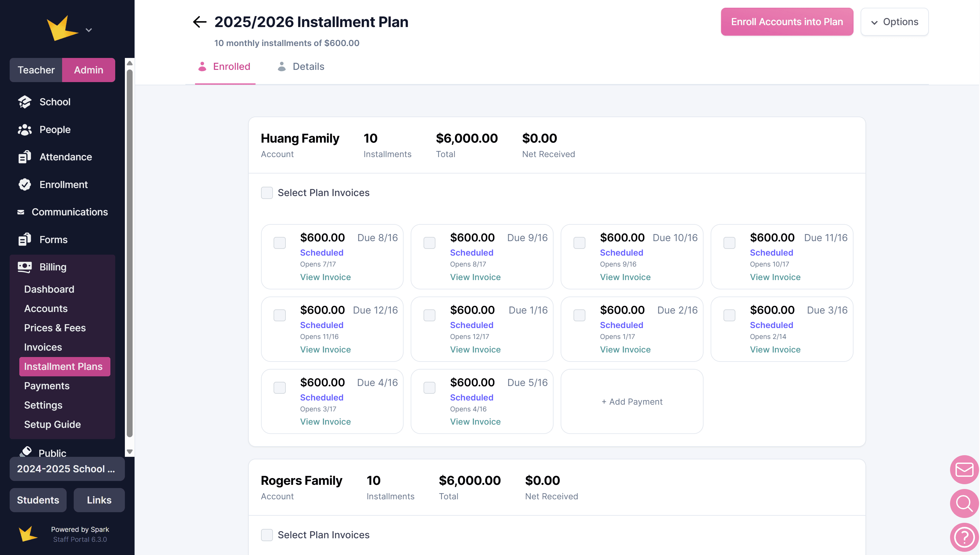This screenshot has width=980, height=555.
Task: Click the People group icon
Action: 25,130
